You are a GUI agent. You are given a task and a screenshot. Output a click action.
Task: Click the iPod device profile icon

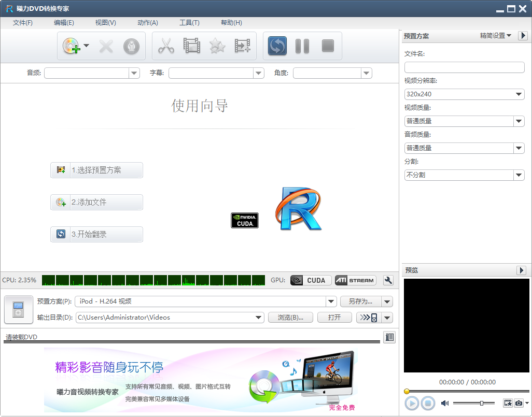[18, 310]
